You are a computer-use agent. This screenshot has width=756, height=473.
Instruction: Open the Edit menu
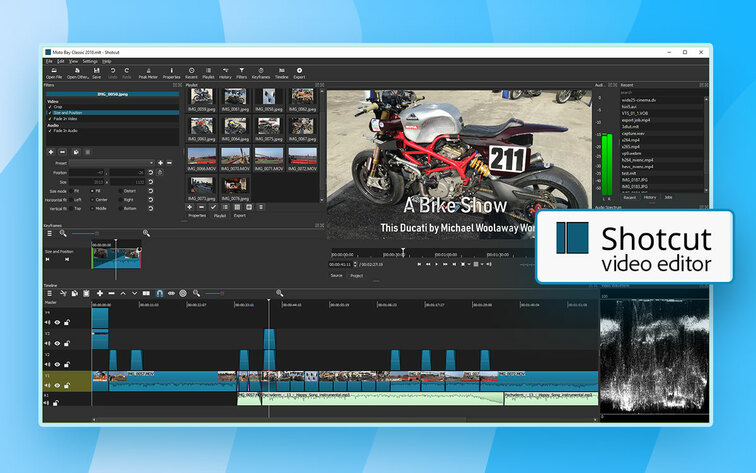click(x=61, y=61)
